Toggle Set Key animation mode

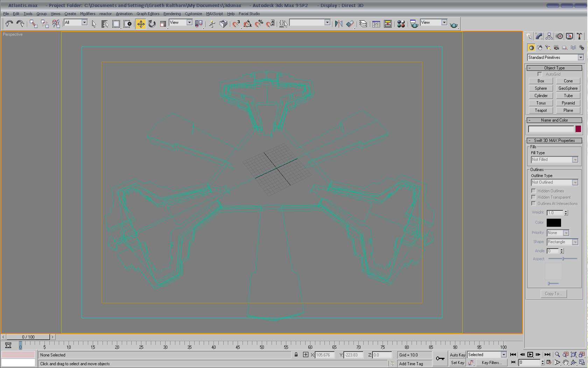click(x=457, y=363)
